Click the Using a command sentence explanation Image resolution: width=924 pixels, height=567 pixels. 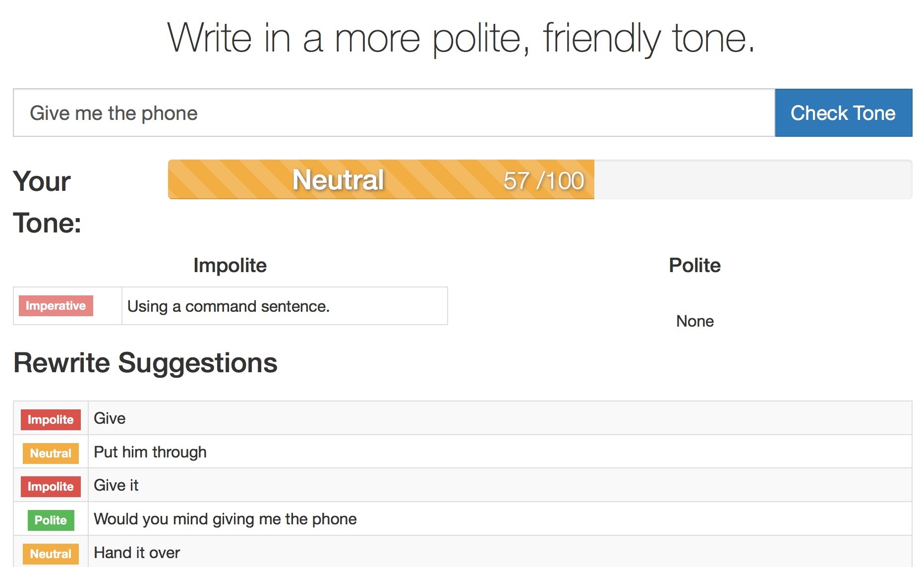coord(229,306)
